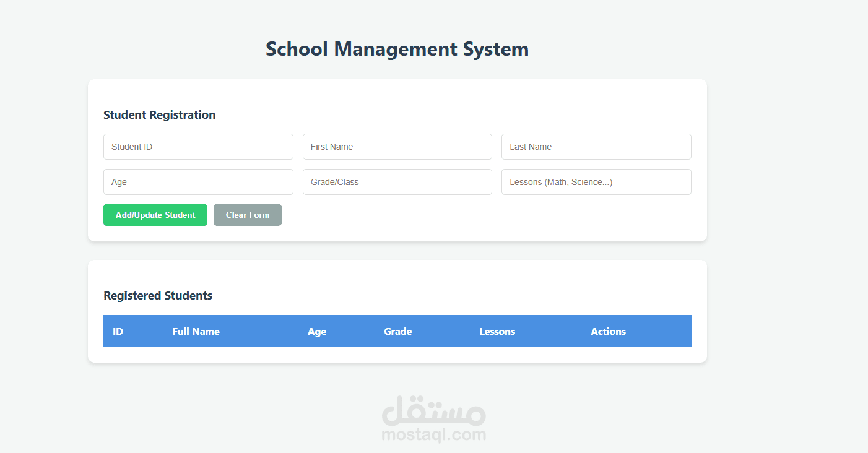
Task: Click the First Name input field
Action: coord(397,147)
